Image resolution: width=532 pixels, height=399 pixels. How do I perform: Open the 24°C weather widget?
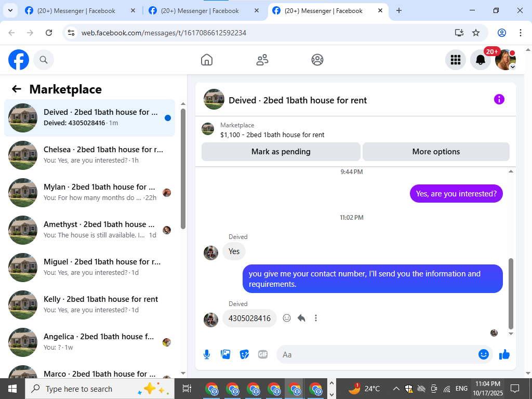(364, 389)
